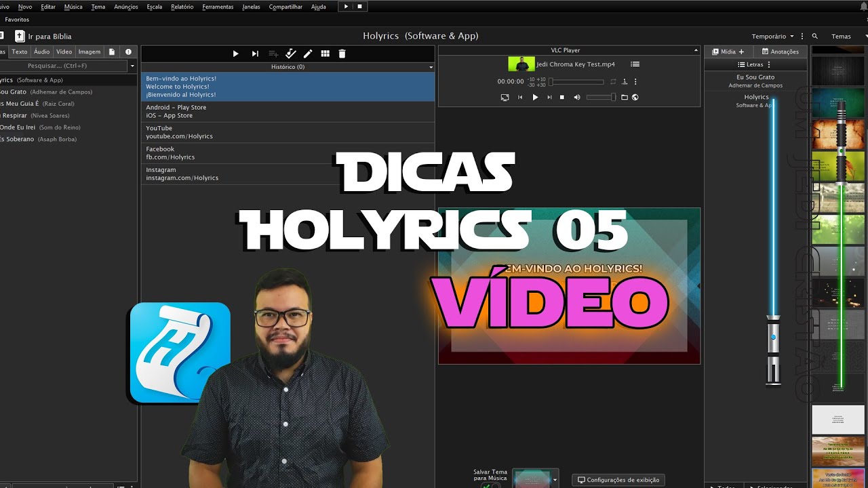Toggle the VLC repeat loop button
Image resolution: width=868 pixels, height=488 pixels.
point(613,81)
